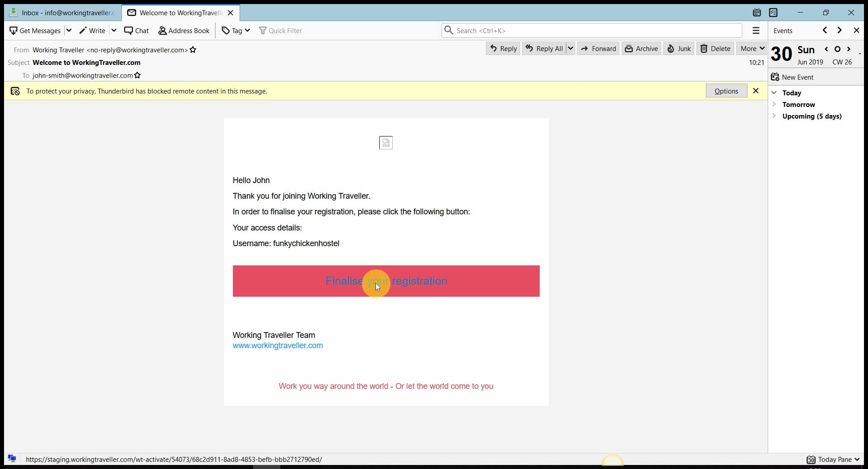Forward this message

tap(598, 48)
